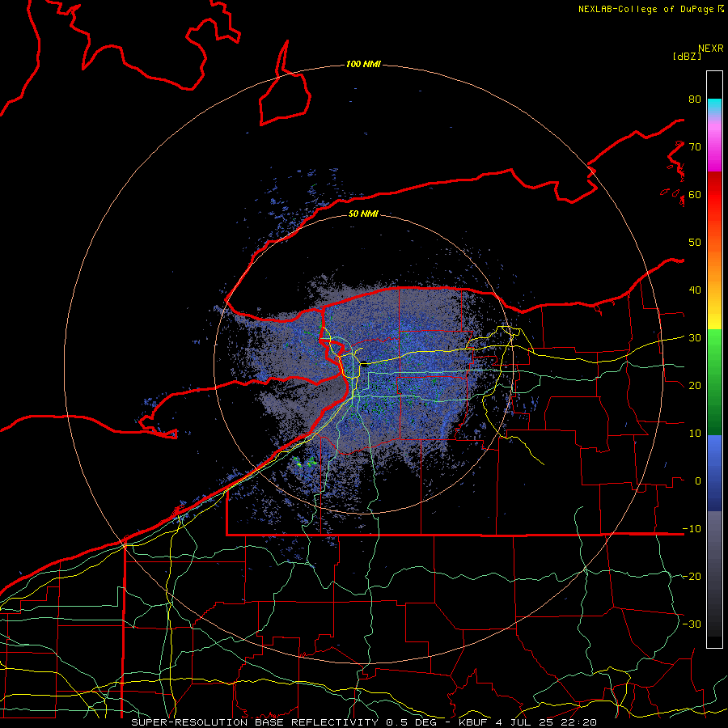Viewport: 728px width, 728px height.
Task: Click the green segment of the color bar
Action: point(714,382)
